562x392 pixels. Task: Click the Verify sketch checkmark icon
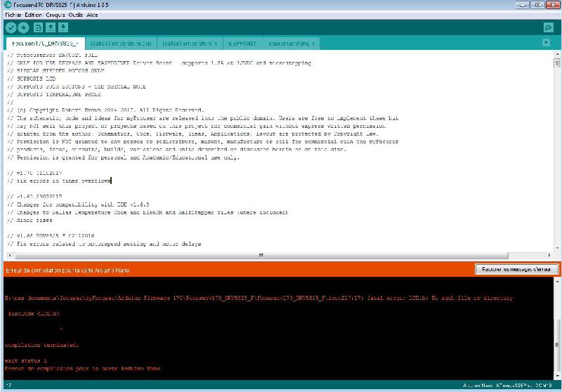pos(11,27)
